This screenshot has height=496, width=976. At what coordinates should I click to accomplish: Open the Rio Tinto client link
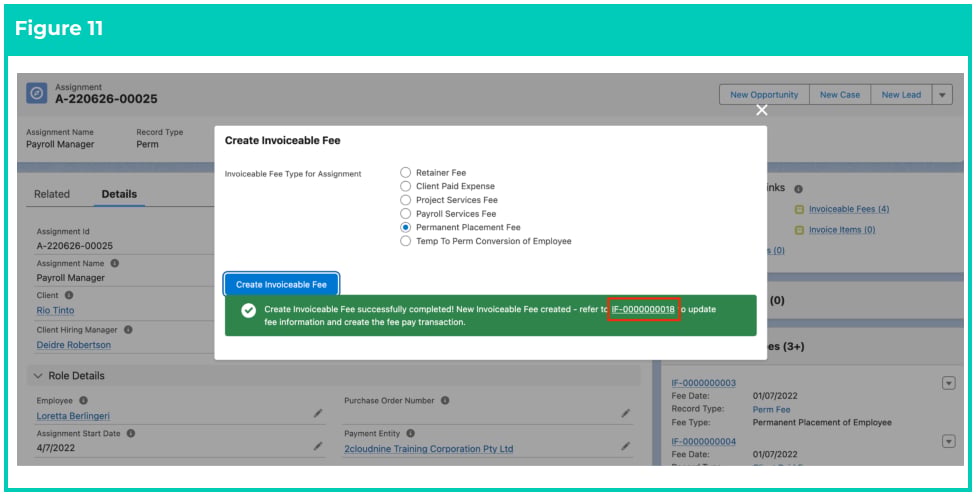tap(55, 310)
